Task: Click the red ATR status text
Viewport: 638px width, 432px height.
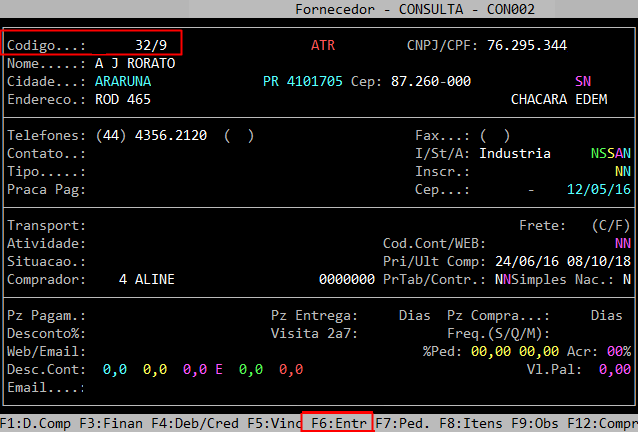Action: click(x=323, y=45)
